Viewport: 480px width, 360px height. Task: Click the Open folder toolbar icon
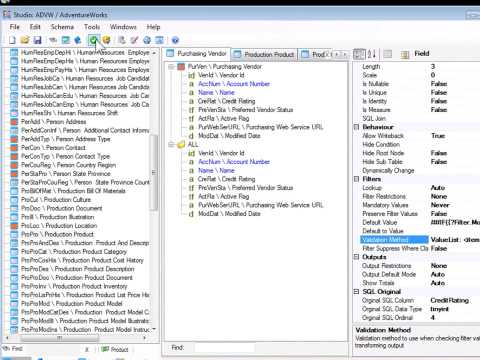25,40
